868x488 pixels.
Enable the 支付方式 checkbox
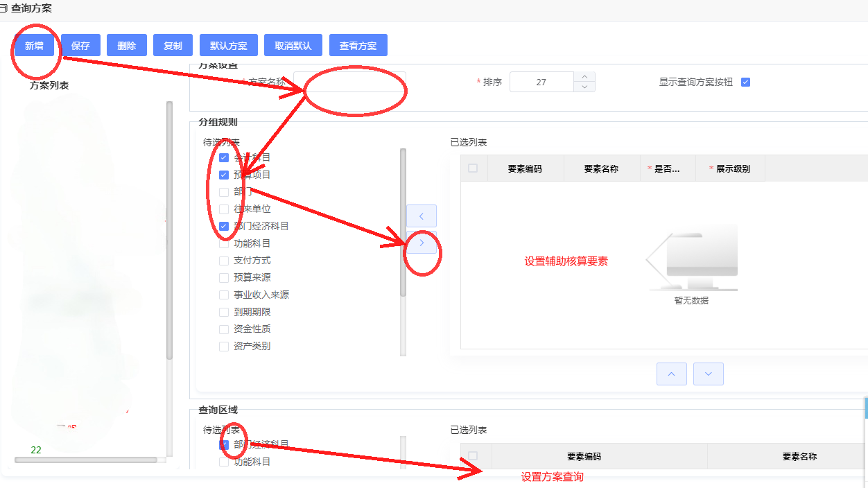(x=224, y=261)
